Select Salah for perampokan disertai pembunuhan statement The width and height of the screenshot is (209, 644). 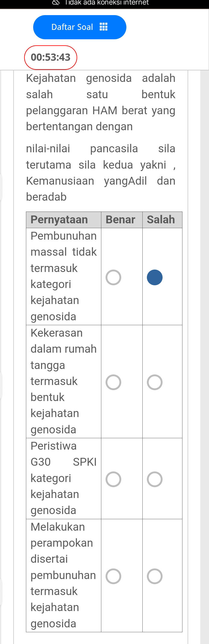coord(155,576)
